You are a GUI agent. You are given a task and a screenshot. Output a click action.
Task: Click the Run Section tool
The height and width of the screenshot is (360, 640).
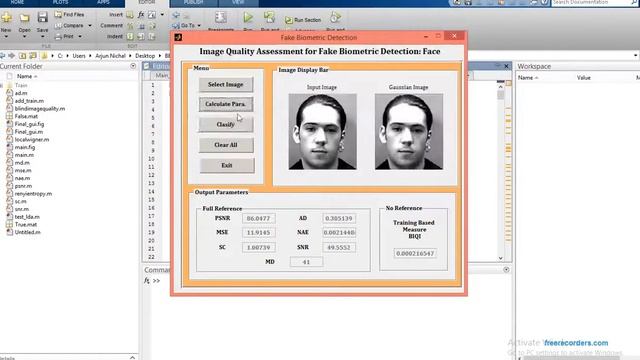tap(303, 20)
